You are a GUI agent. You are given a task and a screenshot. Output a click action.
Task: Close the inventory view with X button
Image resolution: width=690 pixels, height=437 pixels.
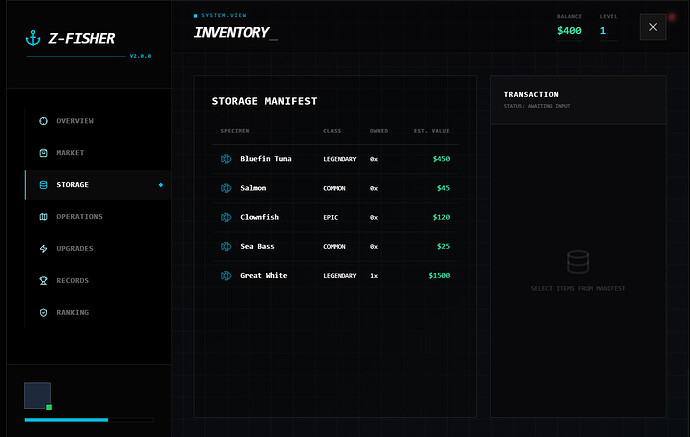[x=652, y=27]
